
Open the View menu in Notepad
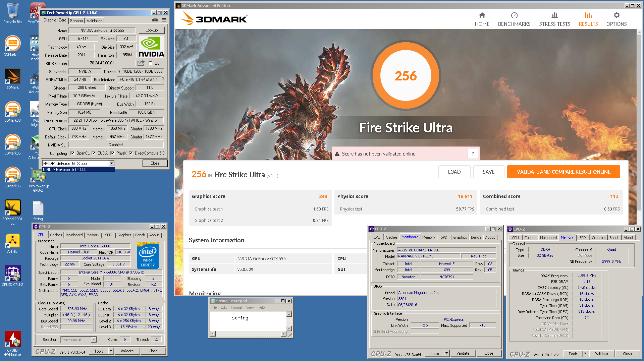tap(250, 307)
